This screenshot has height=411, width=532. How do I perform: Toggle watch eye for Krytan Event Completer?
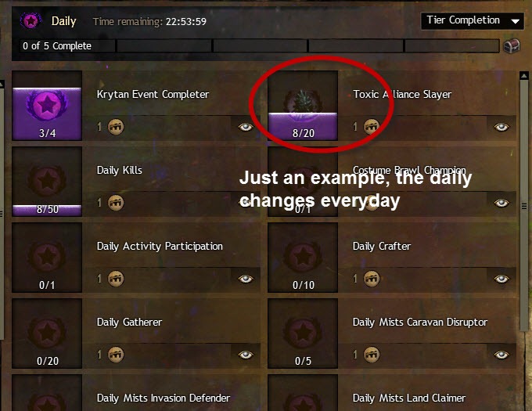coord(246,127)
